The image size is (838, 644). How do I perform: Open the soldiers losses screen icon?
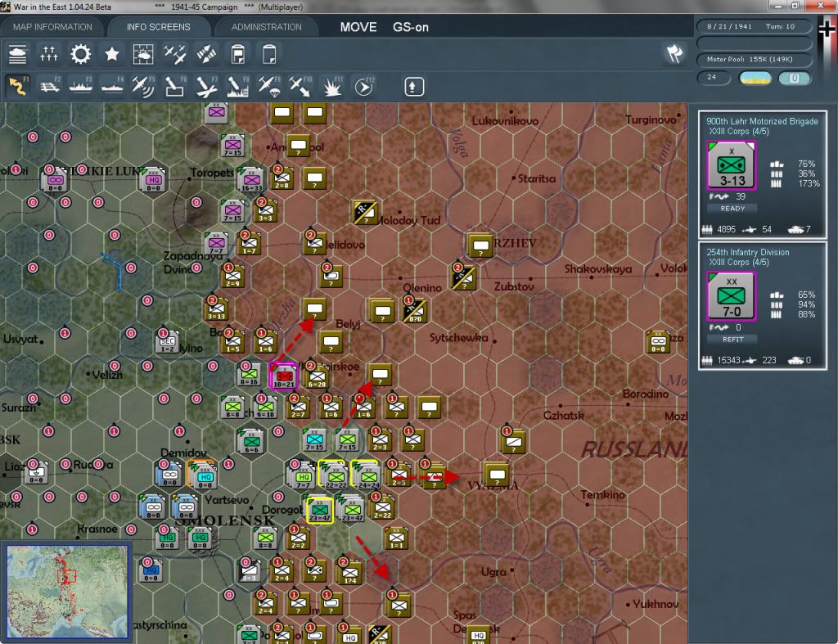click(x=48, y=54)
